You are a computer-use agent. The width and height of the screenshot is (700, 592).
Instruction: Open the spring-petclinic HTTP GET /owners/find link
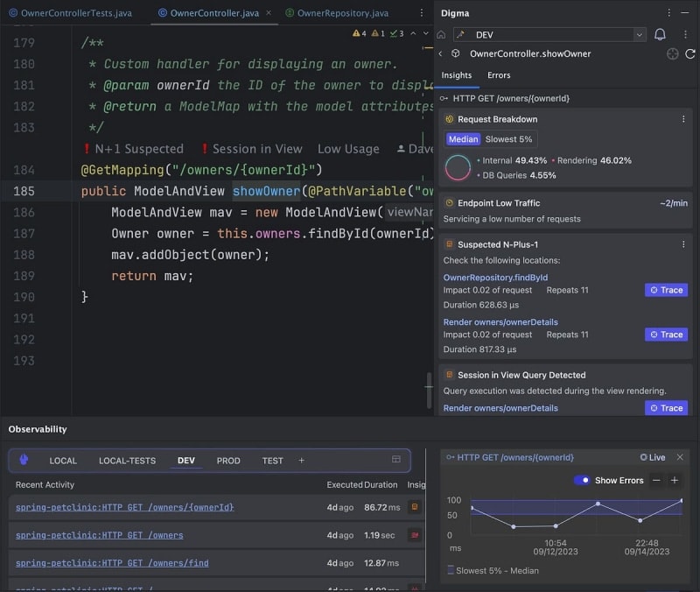[x=112, y=563]
